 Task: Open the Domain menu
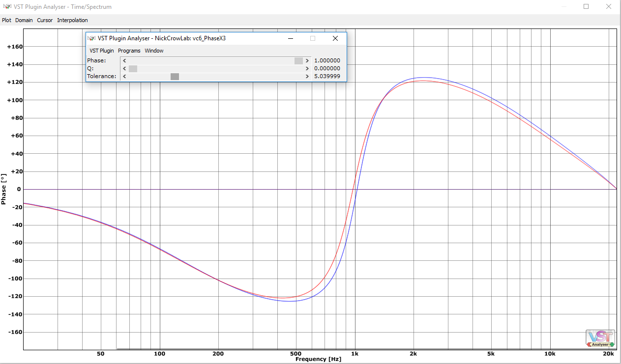point(24,20)
